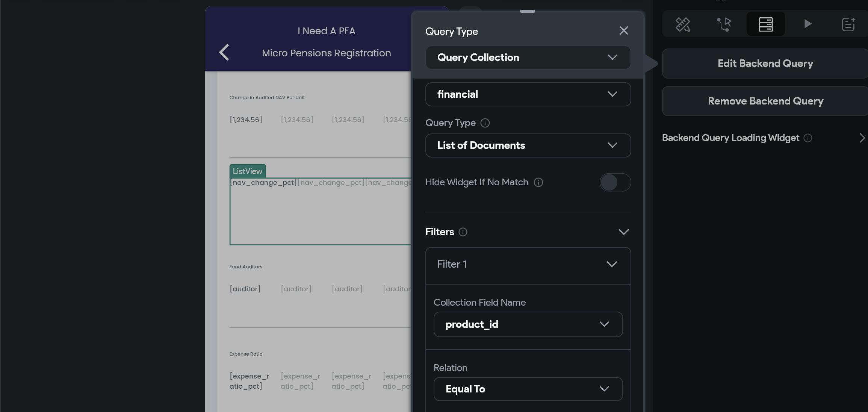Click the info icon next to Query Type

485,123
